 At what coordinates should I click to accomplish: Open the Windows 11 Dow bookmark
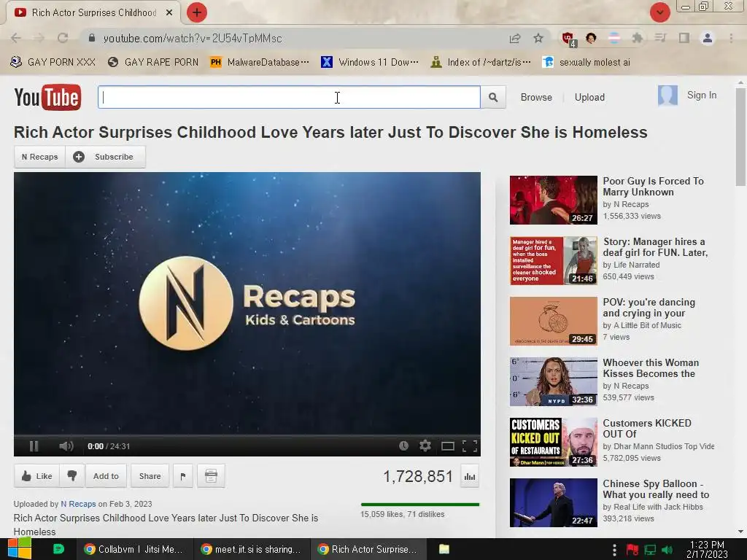[370, 62]
